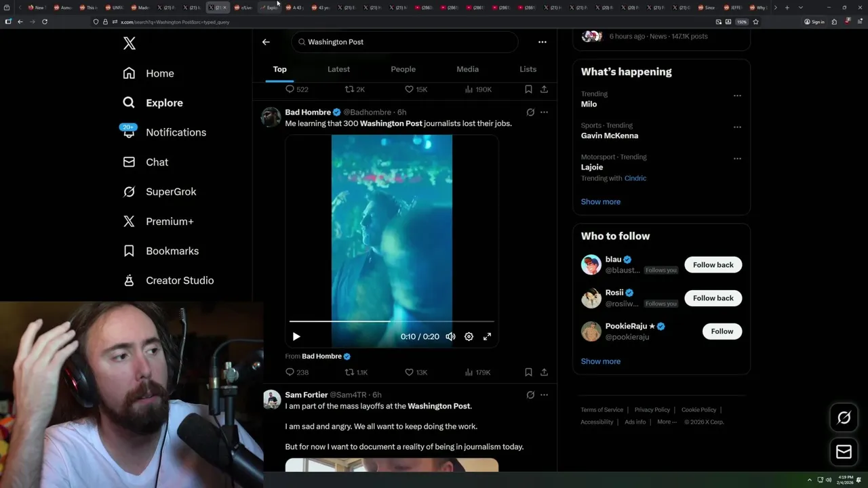Open more options for Lajoie trend
Image resolution: width=868 pixels, height=488 pixels.
737,159
